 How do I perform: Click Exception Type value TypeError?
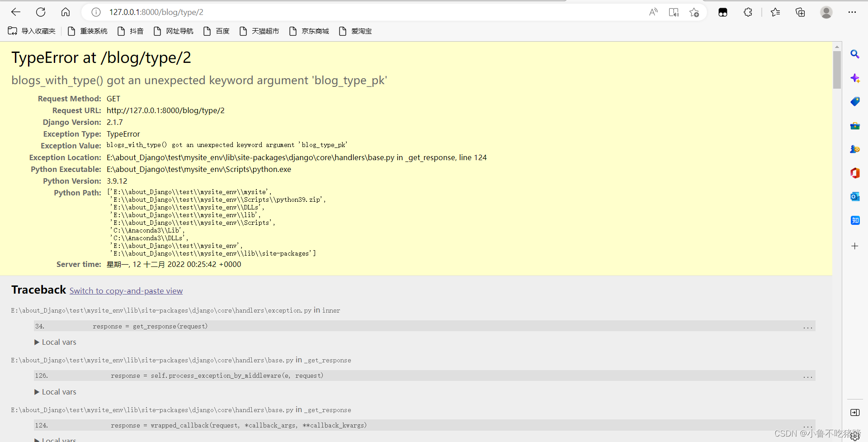point(123,134)
